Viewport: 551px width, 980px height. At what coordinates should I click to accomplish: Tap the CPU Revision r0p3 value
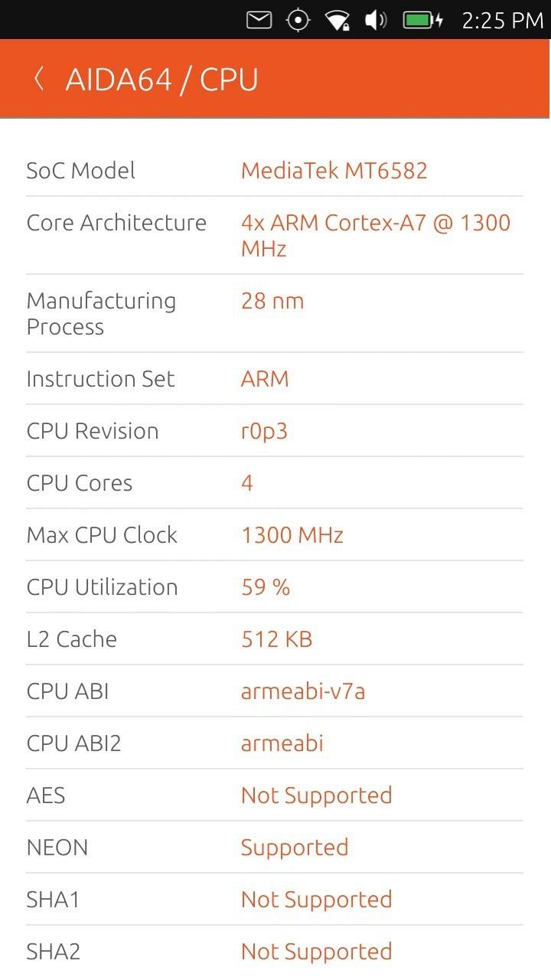point(264,431)
